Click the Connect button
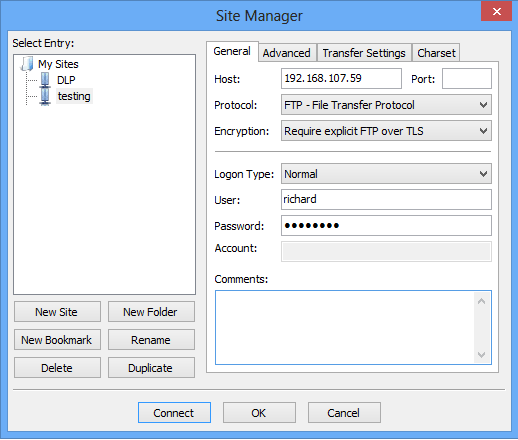Image resolution: width=518 pixels, height=440 pixels. click(x=174, y=413)
